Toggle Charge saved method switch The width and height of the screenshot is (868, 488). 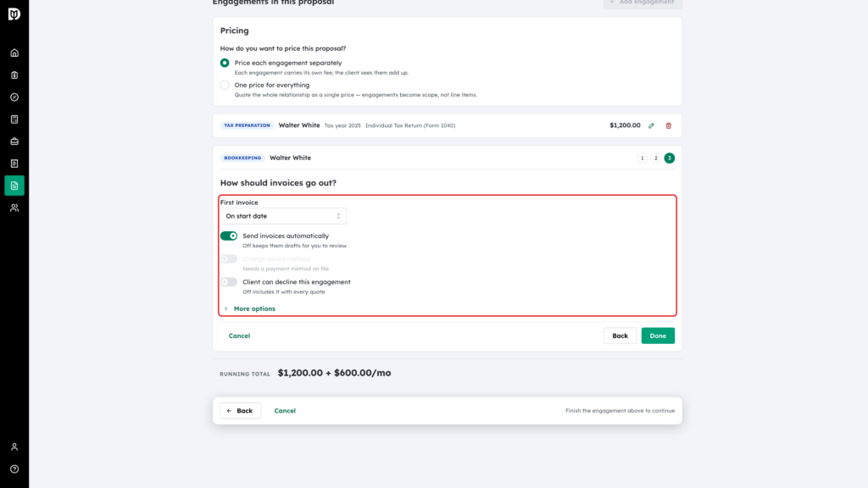click(x=229, y=259)
